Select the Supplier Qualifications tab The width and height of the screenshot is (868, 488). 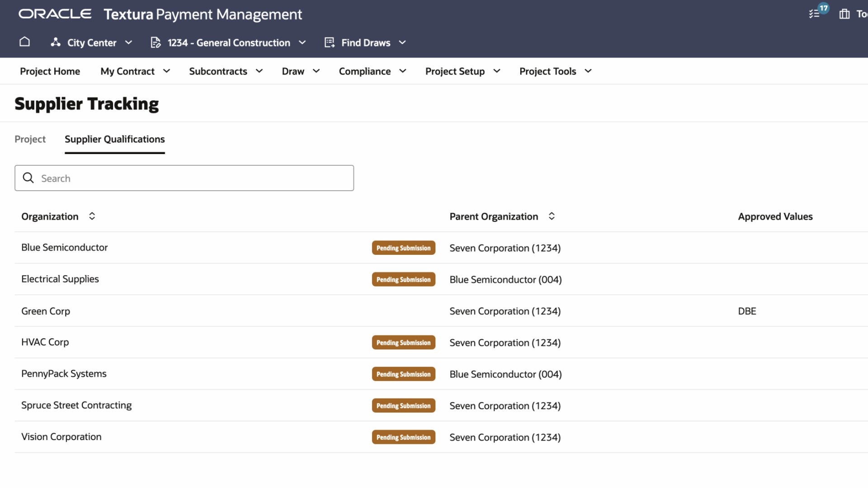tap(114, 139)
